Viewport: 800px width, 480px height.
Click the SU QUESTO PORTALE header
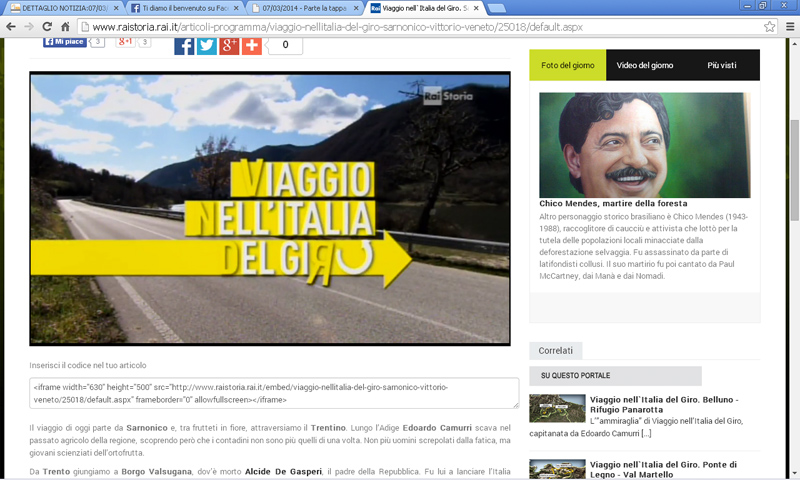pos(615,375)
